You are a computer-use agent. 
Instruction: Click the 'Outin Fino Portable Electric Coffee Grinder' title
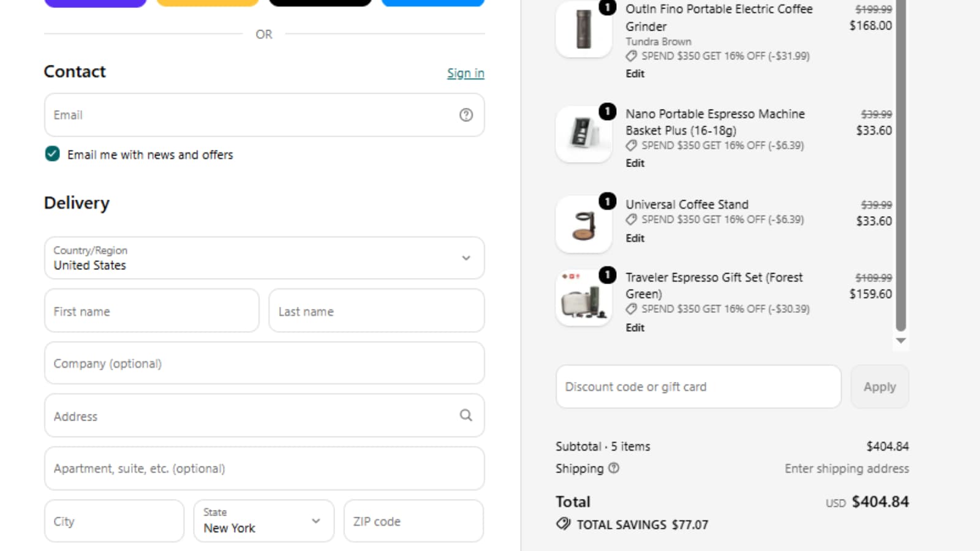(719, 18)
